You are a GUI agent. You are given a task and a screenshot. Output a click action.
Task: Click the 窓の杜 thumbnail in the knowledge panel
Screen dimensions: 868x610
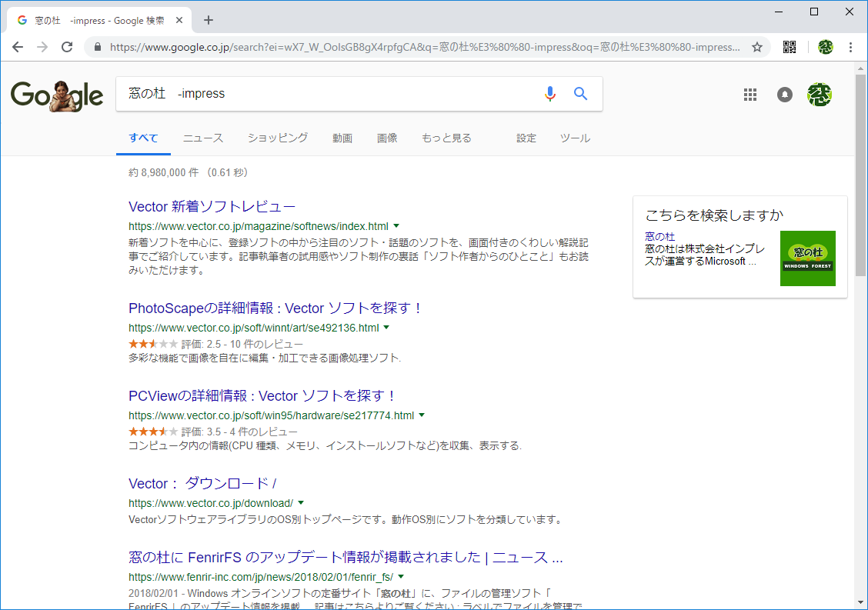[x=807, y=258]
